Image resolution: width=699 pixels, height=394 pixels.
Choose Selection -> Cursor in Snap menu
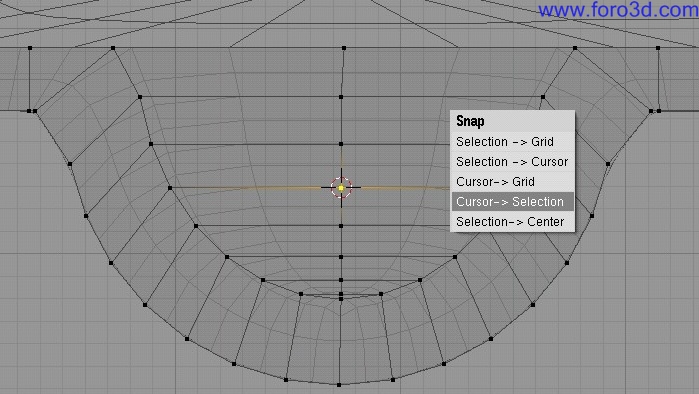tap(512, 162)
